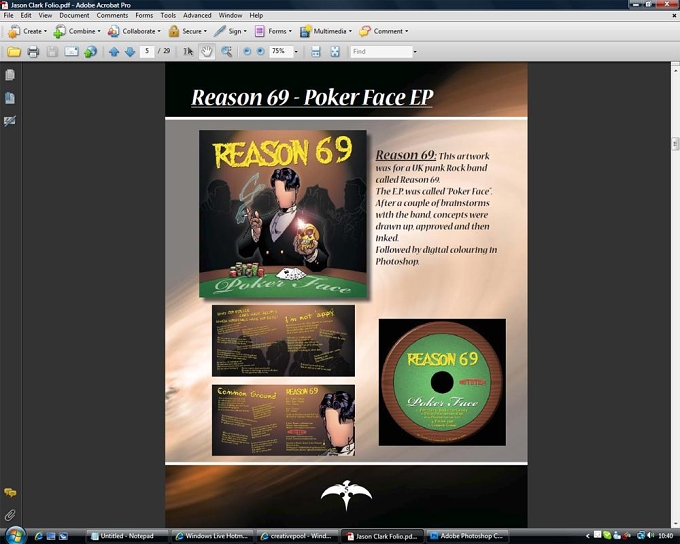The image size is (680, 544).
Task: Open a file with the folder icon
Action: (14, 52)
